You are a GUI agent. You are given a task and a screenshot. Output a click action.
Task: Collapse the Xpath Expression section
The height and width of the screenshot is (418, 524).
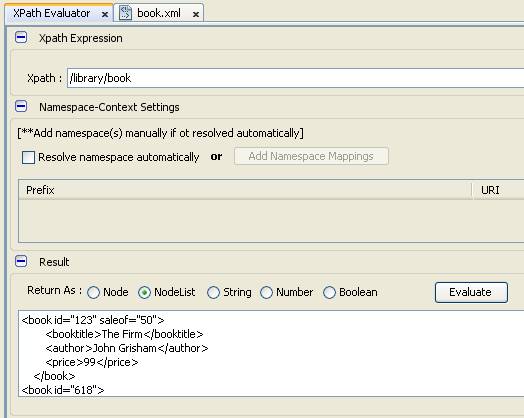(x=21, y=37)
